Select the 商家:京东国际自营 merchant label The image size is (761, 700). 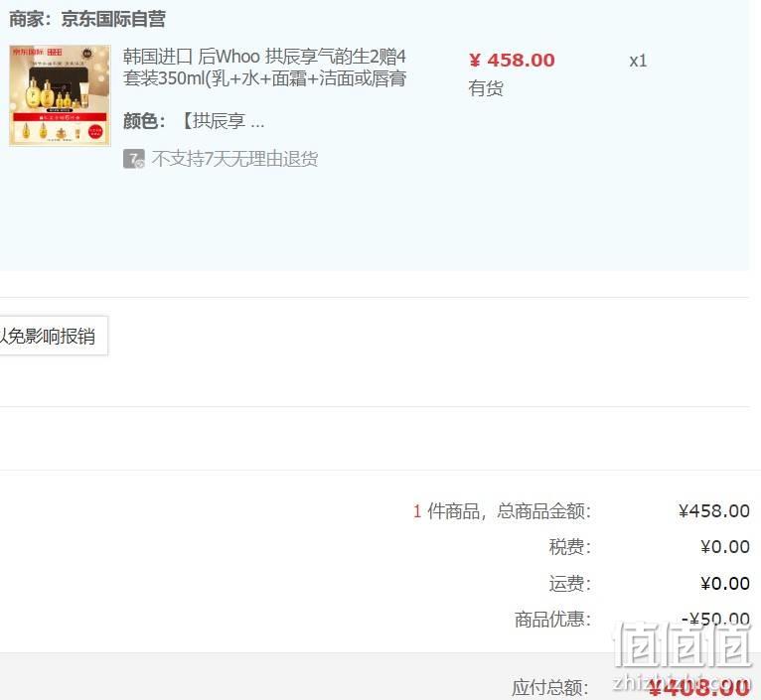(x=87, y=20)
